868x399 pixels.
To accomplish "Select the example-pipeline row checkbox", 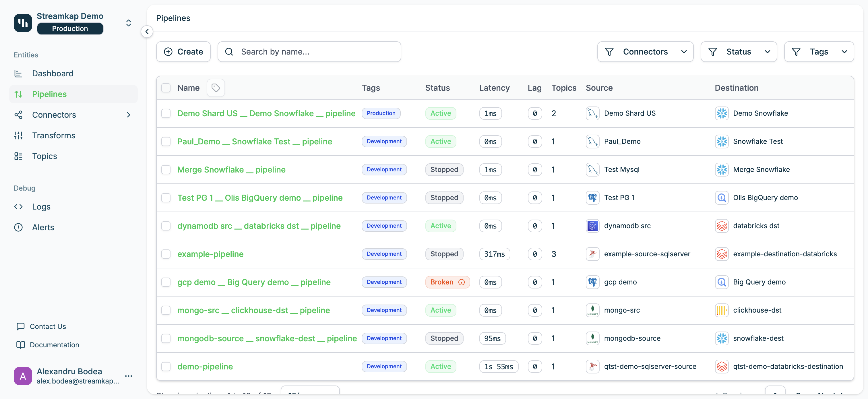I will point(166,254).
